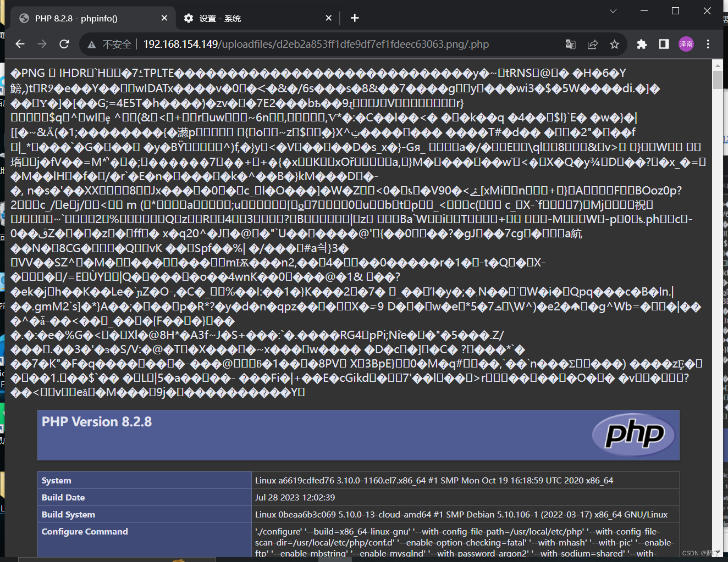This screenshot has height=562, width=728.
Task: Maximize the browser window
Action: 676,11
